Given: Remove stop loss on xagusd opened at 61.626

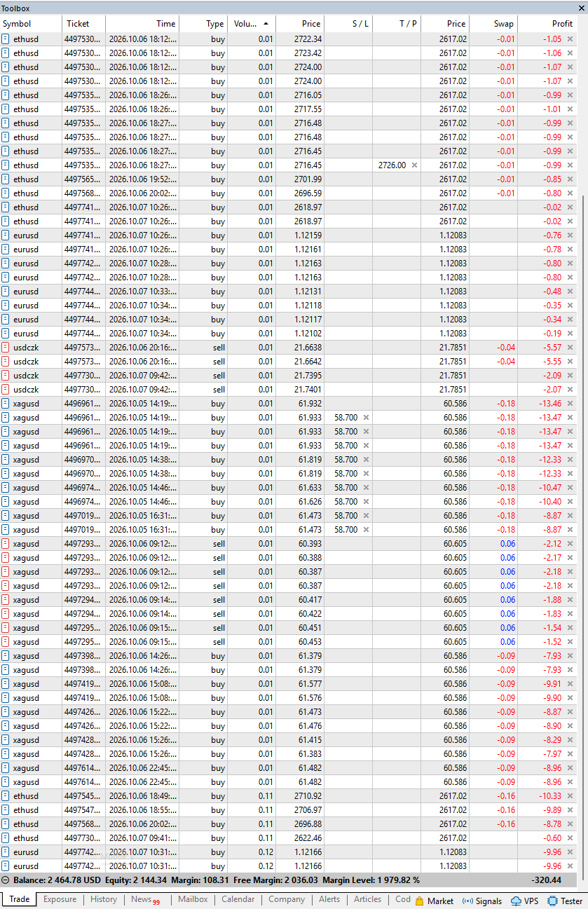Looking at the screenshot, I should pyautogui.click(x=366, y=502).
